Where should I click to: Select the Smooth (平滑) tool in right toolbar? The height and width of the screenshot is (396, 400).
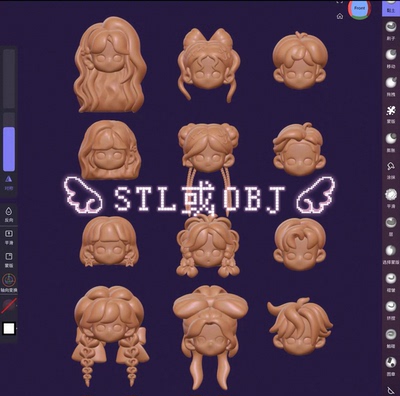pos(391,197)
